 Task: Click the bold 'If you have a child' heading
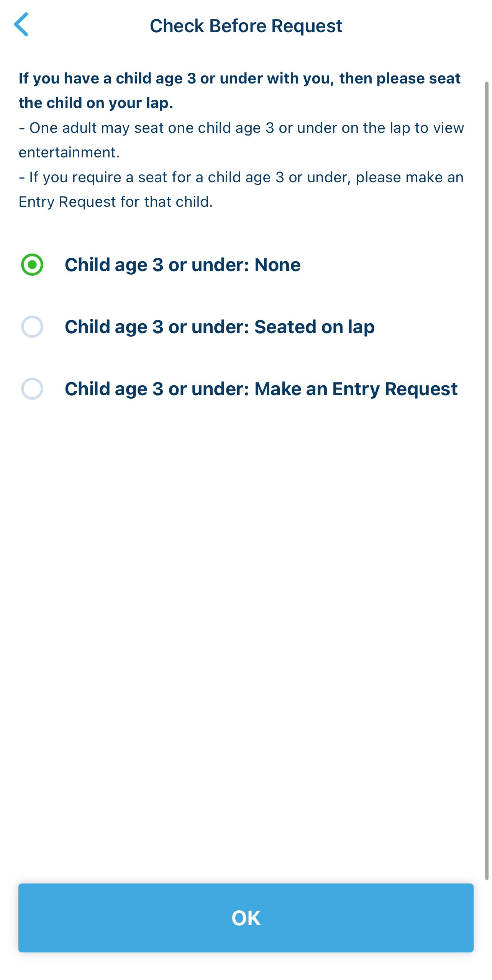[239, 79]
